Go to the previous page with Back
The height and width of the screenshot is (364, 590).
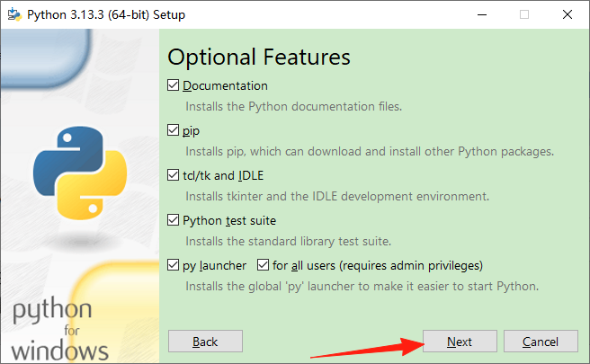(205, 342)
